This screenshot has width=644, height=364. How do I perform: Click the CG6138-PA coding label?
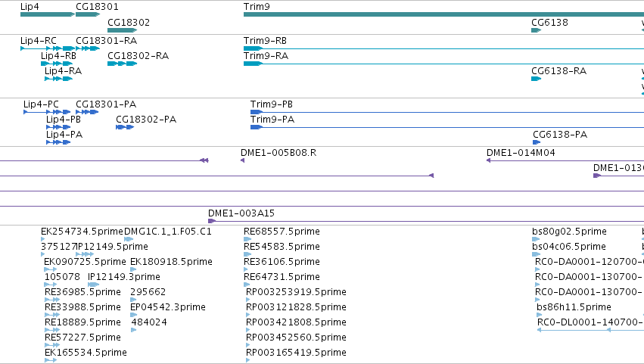(560, 135)
